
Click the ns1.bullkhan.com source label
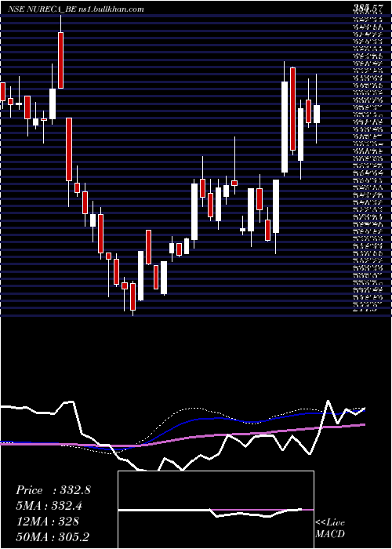(111, 9)
